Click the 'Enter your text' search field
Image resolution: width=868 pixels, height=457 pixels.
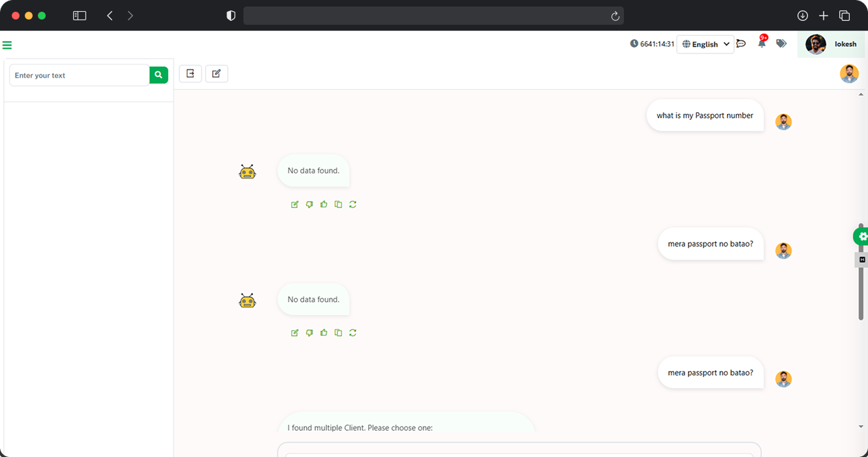(78, 75)
